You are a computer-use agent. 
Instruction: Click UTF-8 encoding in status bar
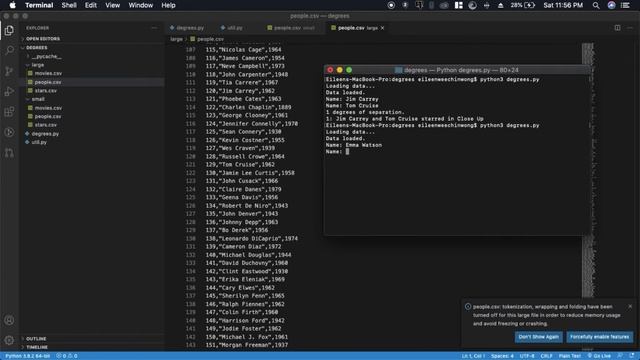point(527,356)
